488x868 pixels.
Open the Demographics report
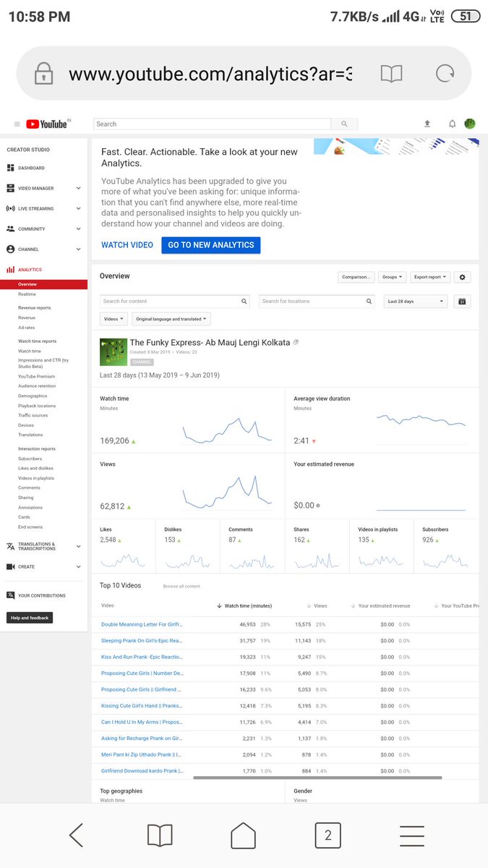click(33, 396)
